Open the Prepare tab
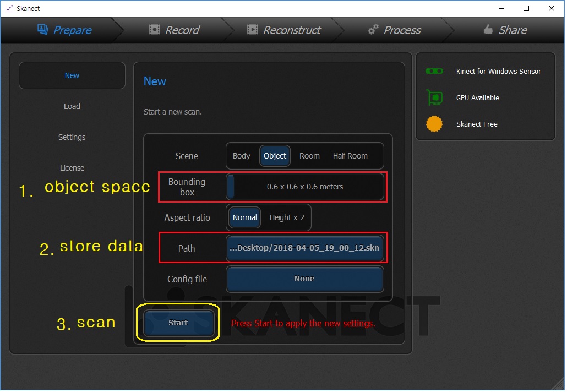Image resolution: width=567 pixels, height=392 pixels. tap(65, 30)
